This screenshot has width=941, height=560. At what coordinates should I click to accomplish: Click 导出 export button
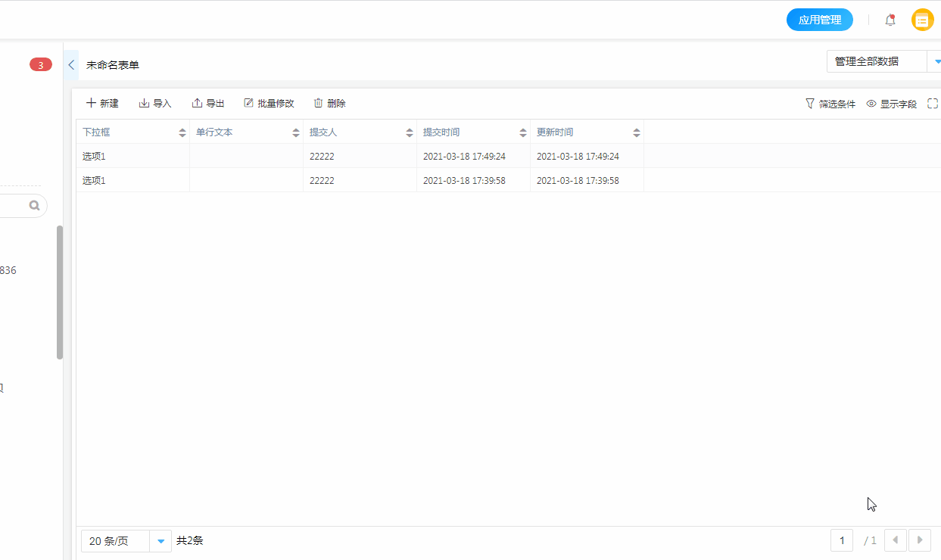[208, 104]
